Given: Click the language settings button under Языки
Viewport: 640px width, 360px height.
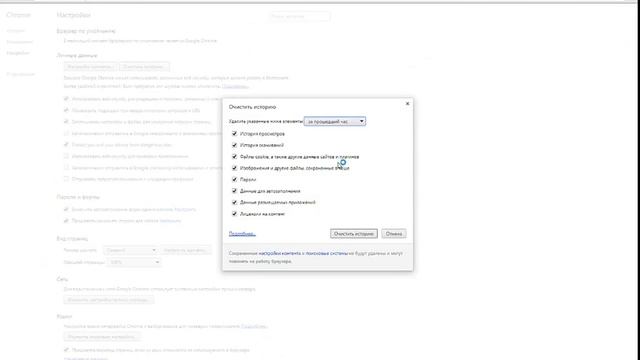Looking at the screenshot, I should point(102,337).
